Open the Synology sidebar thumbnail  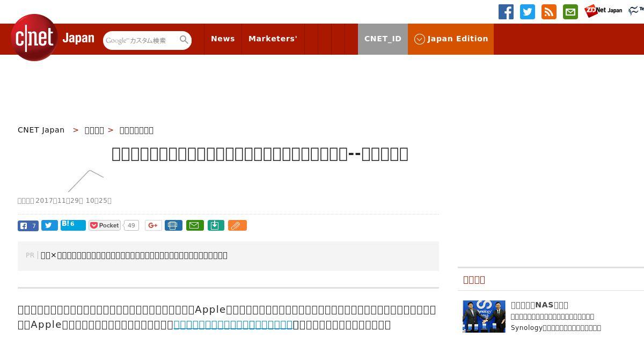[x=484, y=317]
